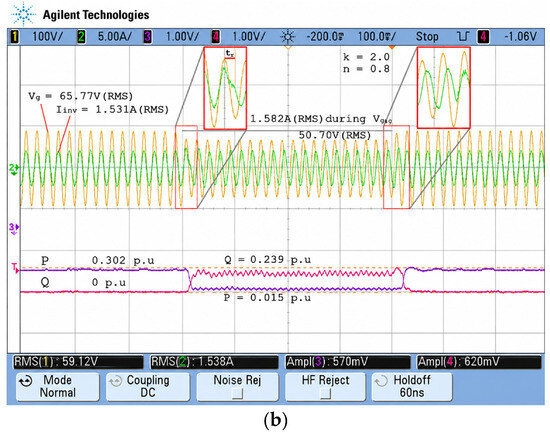Click the Ampl(4) 620mV measurement readout
The height and width of the screenshot is (433, 550).
tap(479, 362)
